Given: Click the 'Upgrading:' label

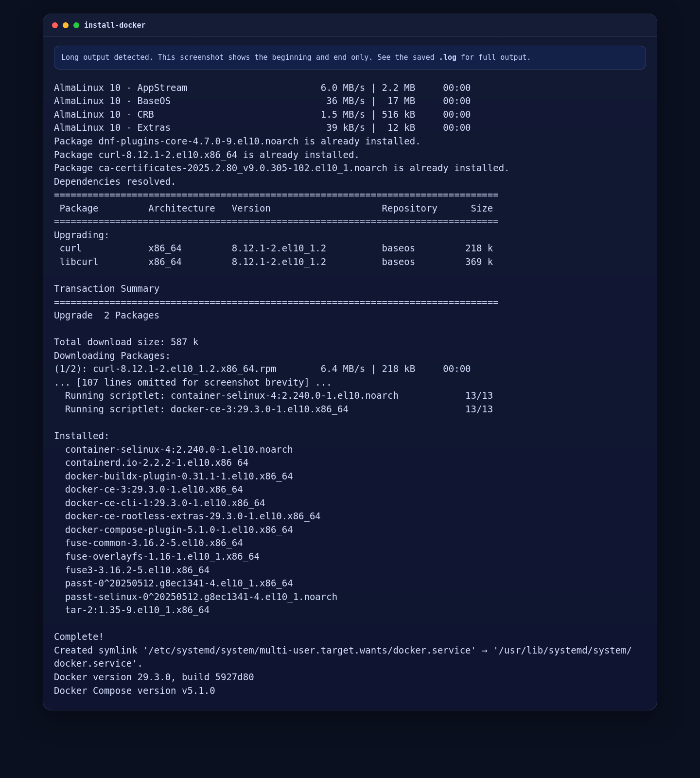Looking at the screenshot, I should pyautogui.click(x=82, y=235).
